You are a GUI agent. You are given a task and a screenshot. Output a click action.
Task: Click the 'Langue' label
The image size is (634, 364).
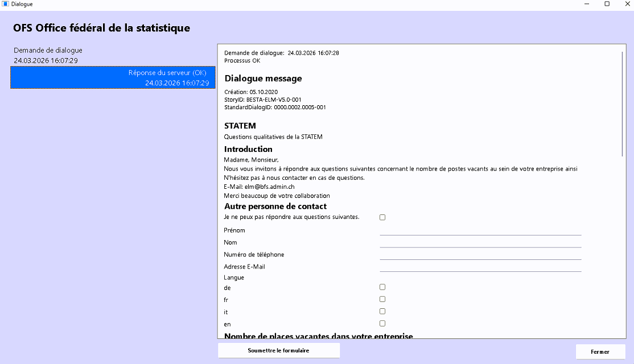(x=234, y=278)
